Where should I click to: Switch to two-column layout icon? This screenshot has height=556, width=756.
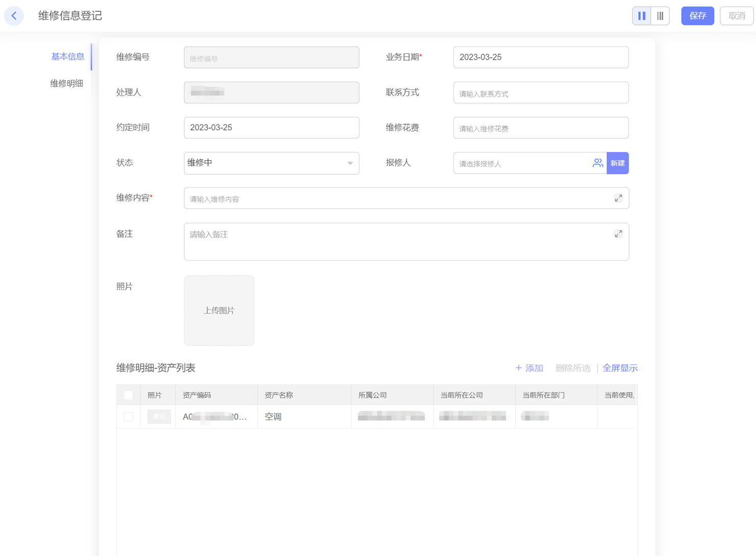(642, 16)
